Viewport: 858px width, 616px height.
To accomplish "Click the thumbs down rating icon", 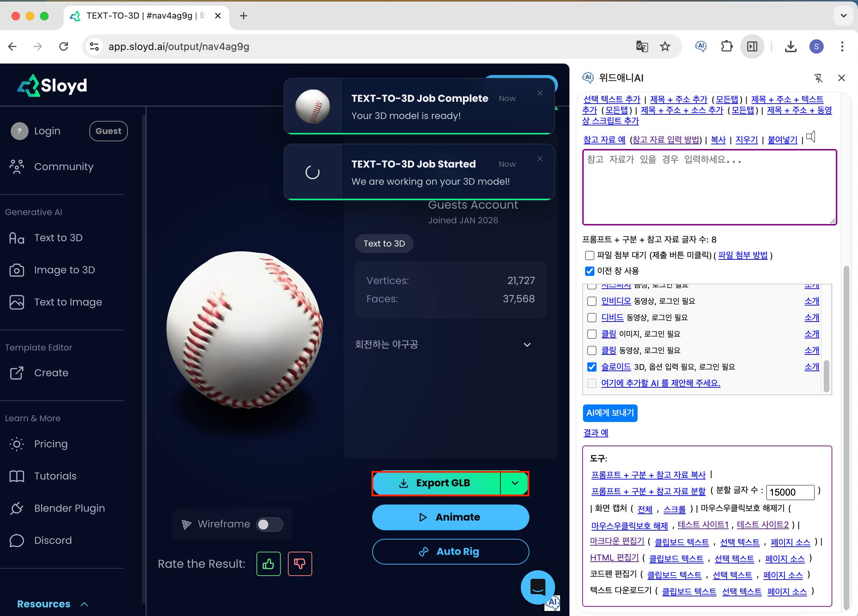I will tap(300, 564).
